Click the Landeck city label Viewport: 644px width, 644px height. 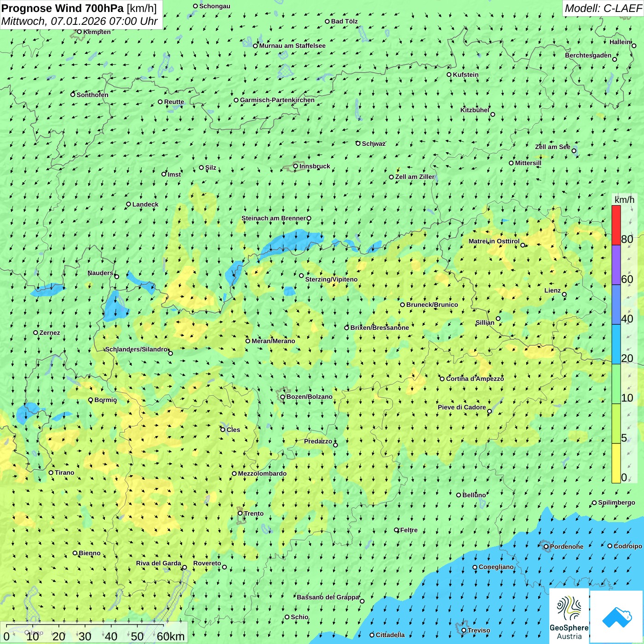[x=145, y=204]
